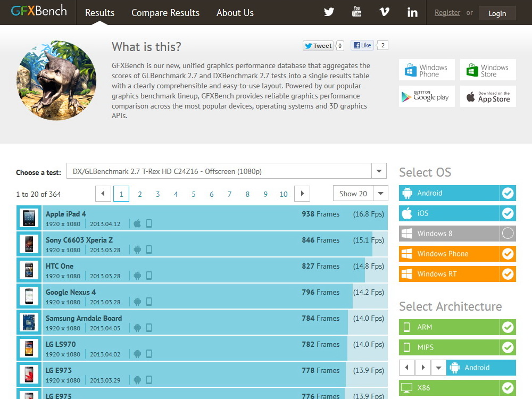Click the GFXBench logo

pyautogui.click(x=39, y=11)
